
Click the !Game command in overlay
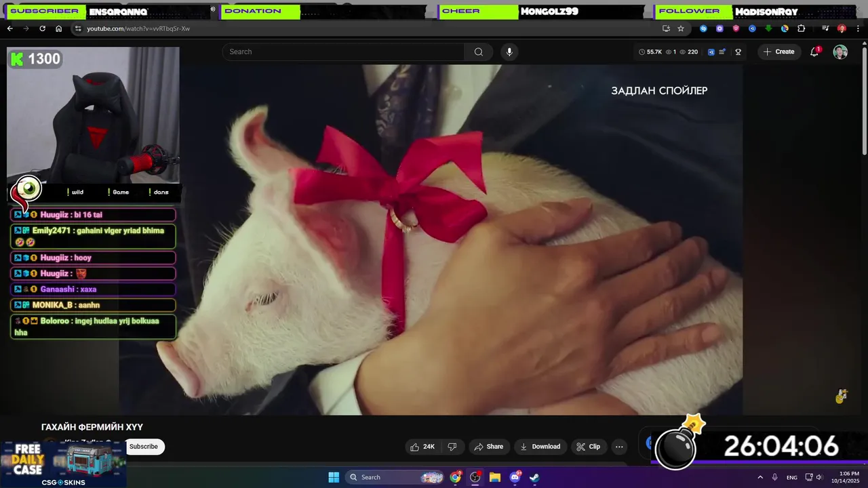(x=119, y=192)
